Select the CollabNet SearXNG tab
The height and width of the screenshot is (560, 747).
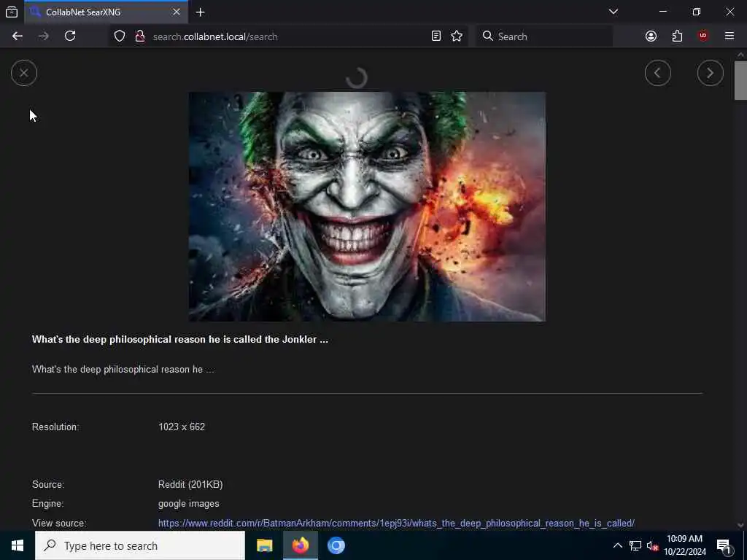106,12
